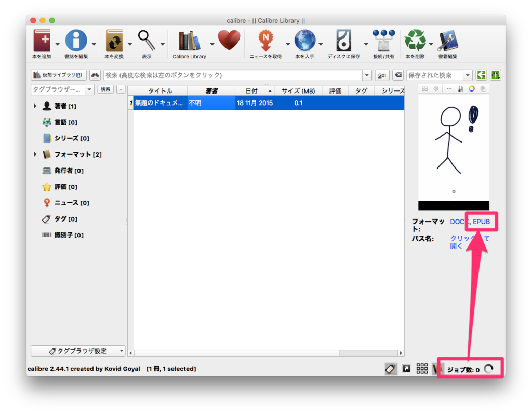Click the Add books icon

pyautogui.click(x=42, y=41)
